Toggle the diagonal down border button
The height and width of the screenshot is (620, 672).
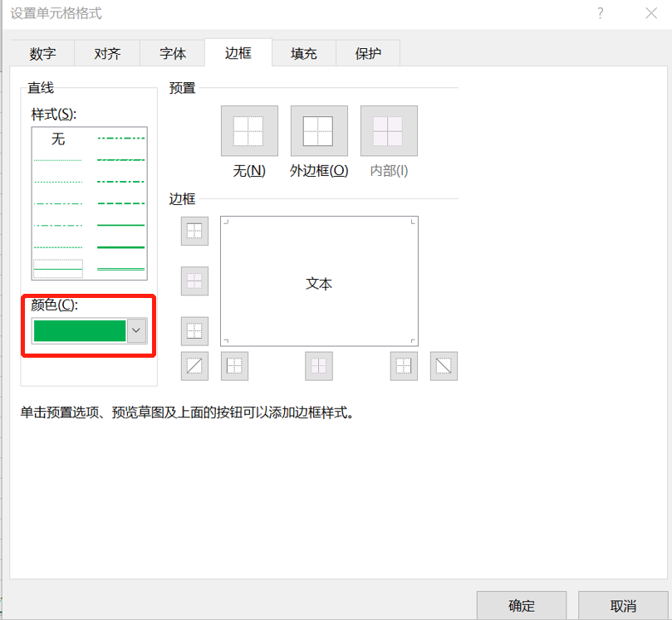pyautogui.click(x=444, y=366)
